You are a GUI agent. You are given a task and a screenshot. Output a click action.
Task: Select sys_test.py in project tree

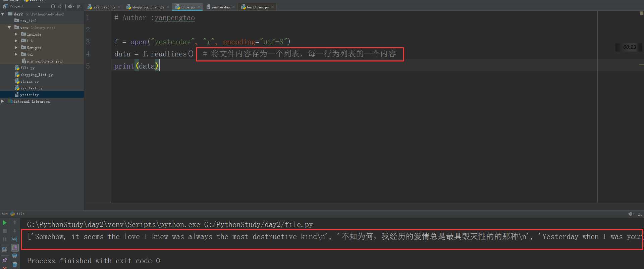tap(29, 88)
